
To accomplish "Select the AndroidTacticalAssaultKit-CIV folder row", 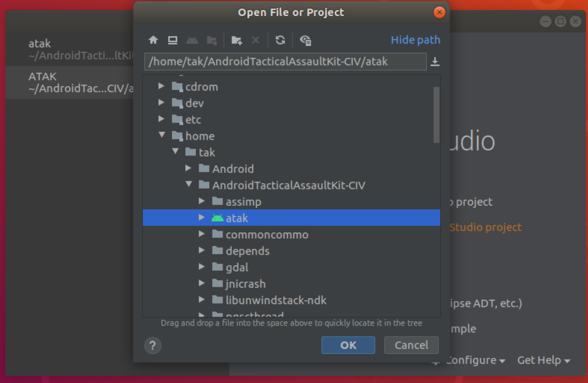I will pos(291,185).
